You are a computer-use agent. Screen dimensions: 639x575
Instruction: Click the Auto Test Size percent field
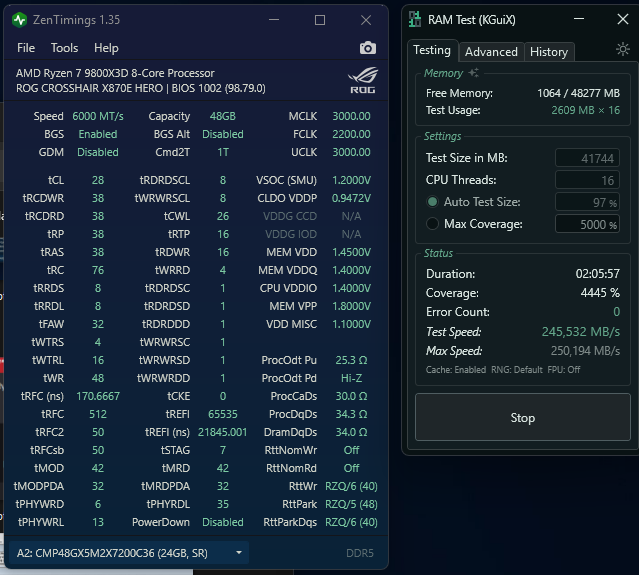point(587,202)
